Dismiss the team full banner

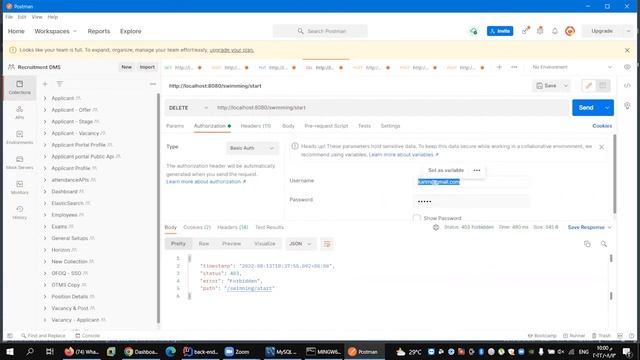[x=627, y=50]
